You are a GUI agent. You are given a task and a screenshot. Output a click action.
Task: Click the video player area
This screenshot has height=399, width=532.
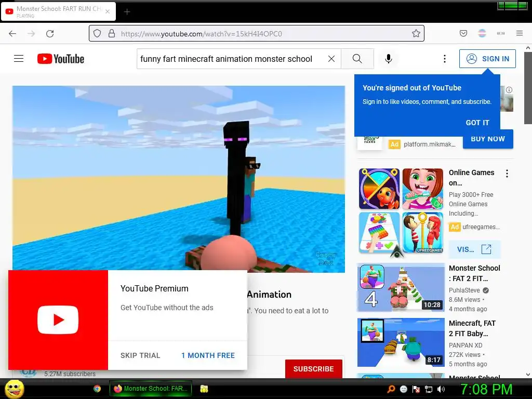179,179
